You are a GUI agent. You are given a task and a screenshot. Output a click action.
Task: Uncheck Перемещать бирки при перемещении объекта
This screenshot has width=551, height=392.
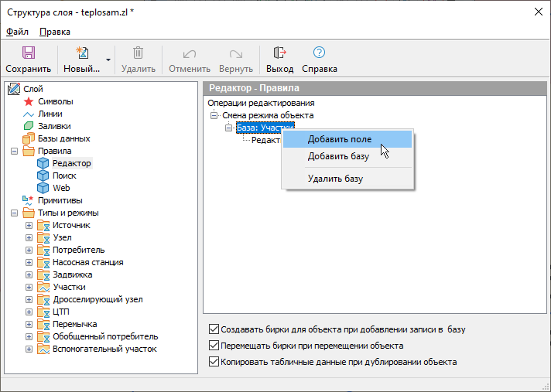click(214, 346)
